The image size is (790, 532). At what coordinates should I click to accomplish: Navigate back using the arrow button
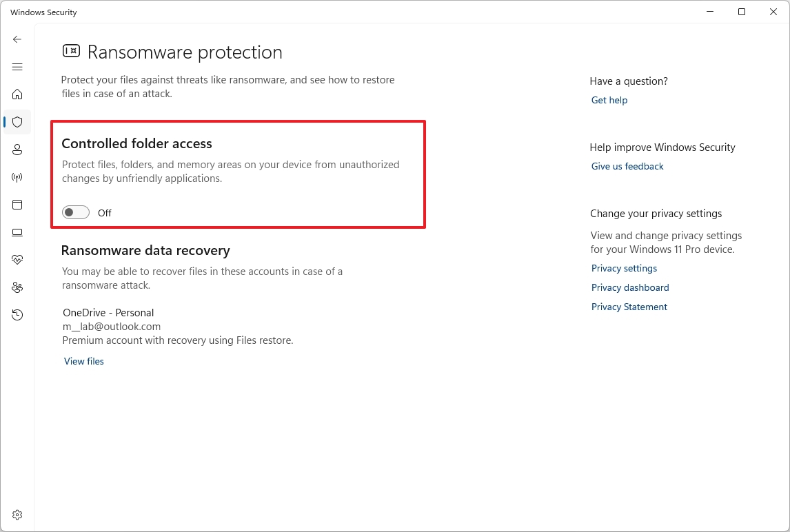[17, 39]
